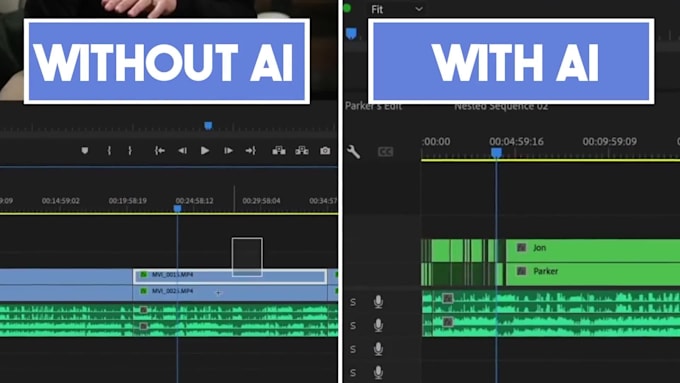Enable voice-over record on third audio track
Viewport: 680px width, 383px height.
click(378, 349)
